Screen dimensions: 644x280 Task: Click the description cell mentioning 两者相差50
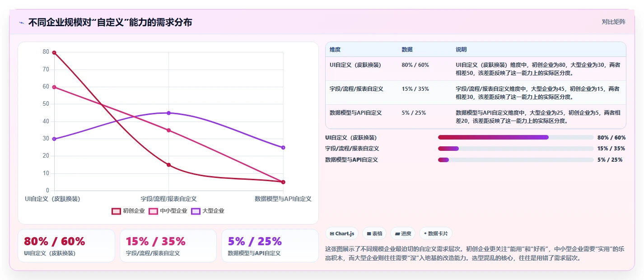pos(538,69)
